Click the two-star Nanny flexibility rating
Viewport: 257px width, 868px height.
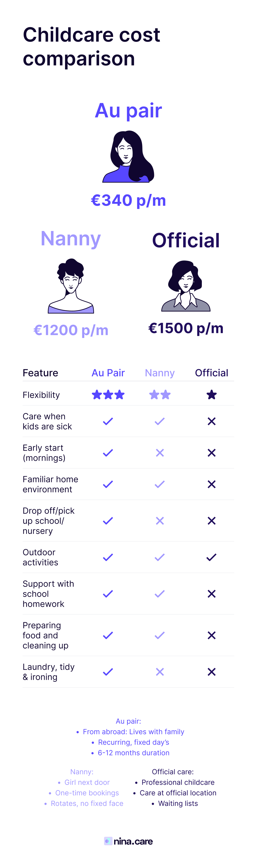coord(160,395)
